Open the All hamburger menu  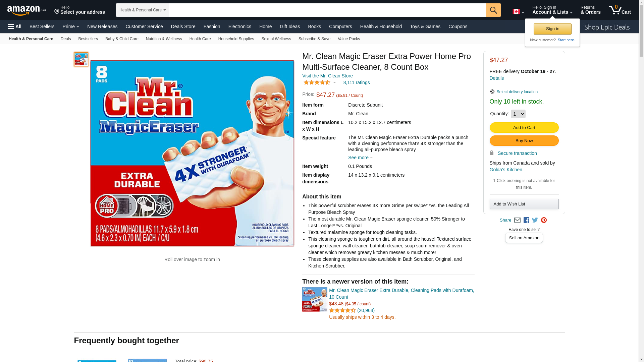pos(15,26)
